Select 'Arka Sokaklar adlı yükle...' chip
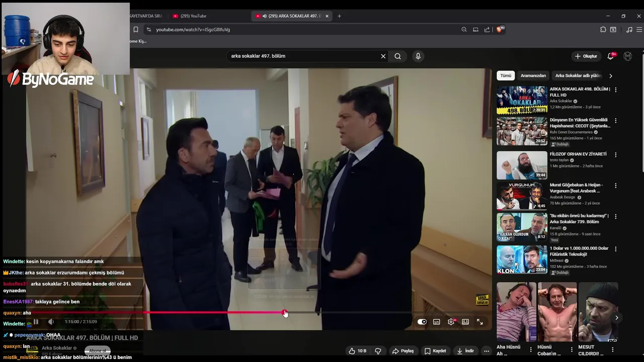Image resolution: width=644 pixels, height=362 pixels. [x=578, y=75]
